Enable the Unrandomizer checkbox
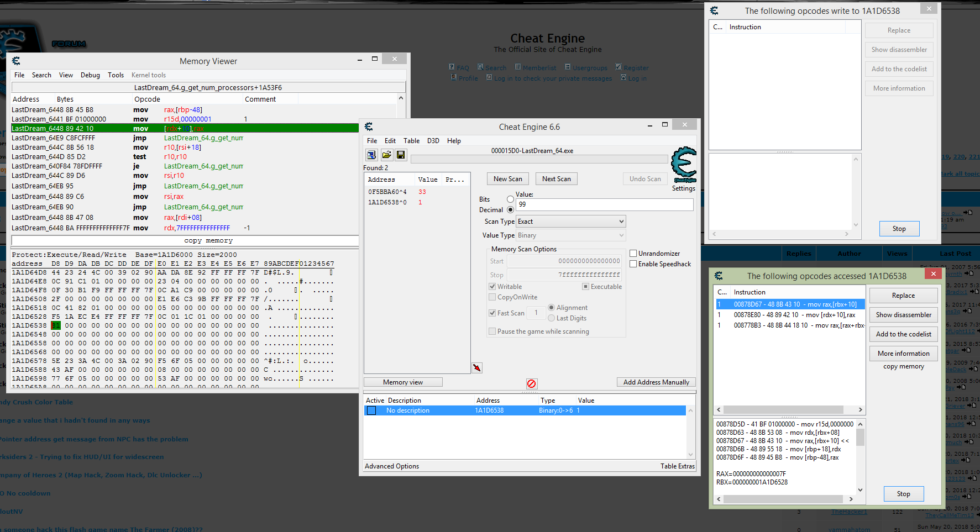Image resolution: width=980 pixels, height=532 pixels. coord(633,254)
